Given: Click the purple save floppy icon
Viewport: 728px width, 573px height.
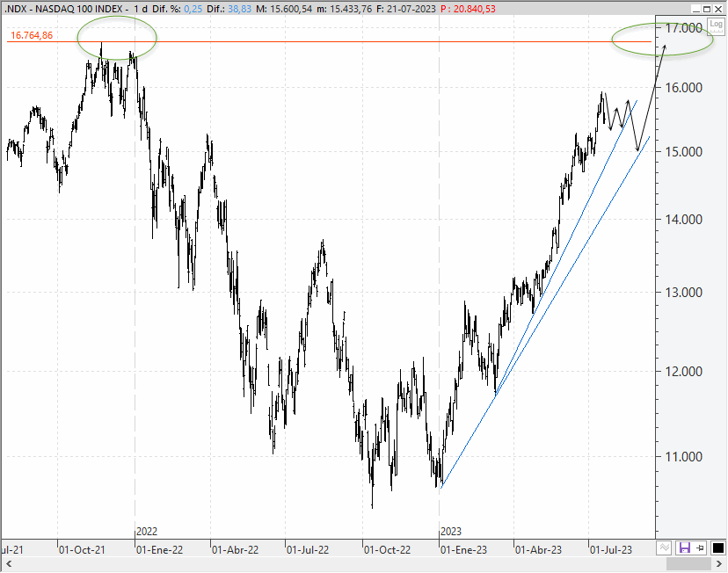Looking at the screenshot, I should [x=685, y=548].
